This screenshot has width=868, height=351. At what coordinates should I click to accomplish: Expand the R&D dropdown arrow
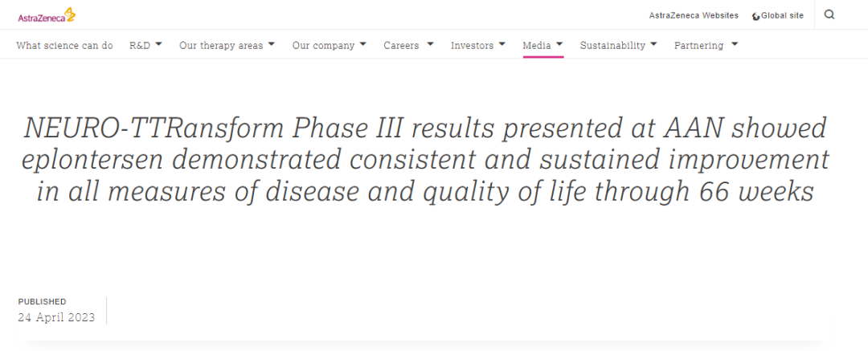158,45
